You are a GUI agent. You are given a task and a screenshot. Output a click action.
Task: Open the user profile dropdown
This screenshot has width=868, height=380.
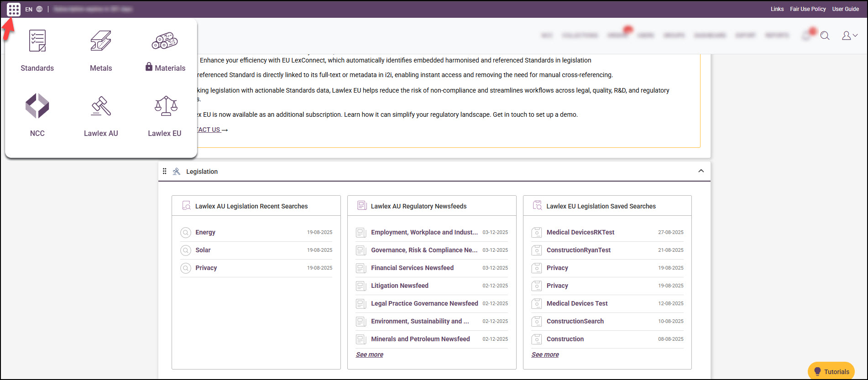(x=849, y=36)
